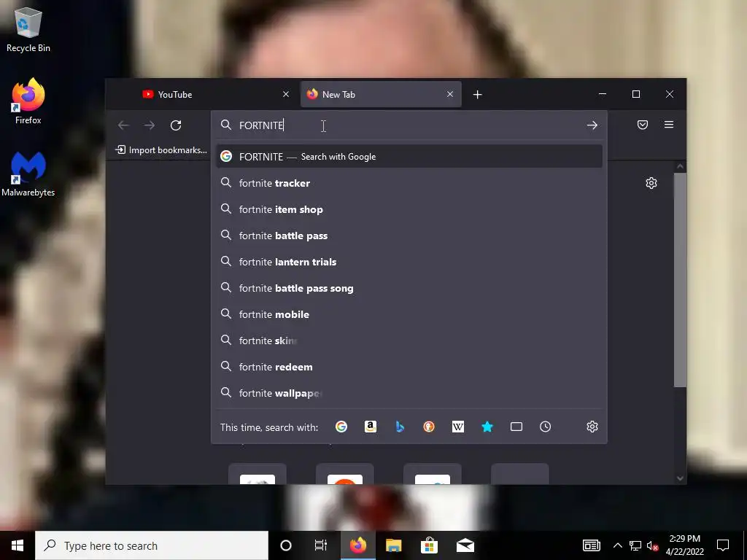Launch Firefox from its desktop shortcut

pos(28,101)
